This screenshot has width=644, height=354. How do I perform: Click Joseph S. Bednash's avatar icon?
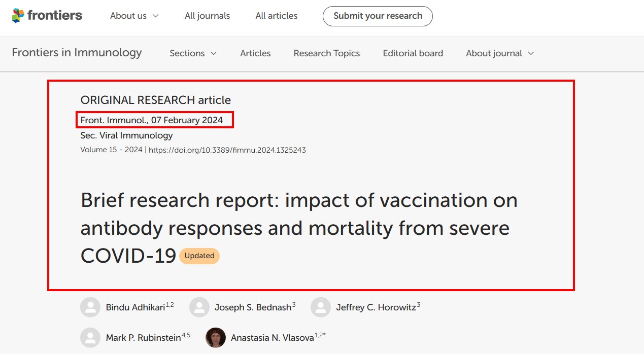[x=199, y=307]
